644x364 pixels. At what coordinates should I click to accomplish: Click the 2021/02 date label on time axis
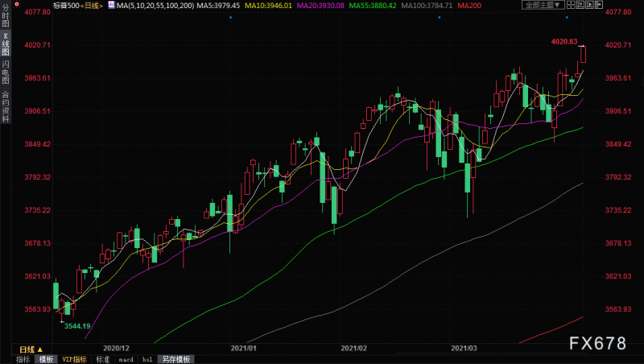tap(353, 348)
